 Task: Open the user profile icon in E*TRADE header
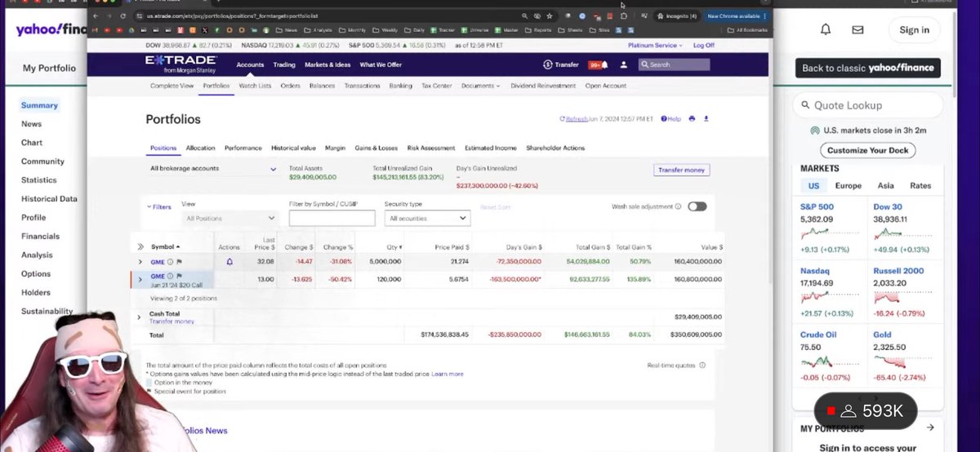[624, 64]
